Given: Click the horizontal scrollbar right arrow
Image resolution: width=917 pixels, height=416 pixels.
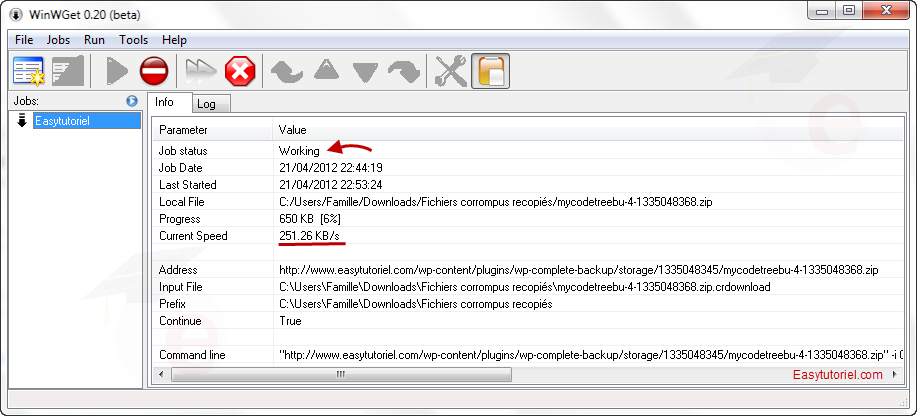Looking at the screenshot, I should 894,374.
